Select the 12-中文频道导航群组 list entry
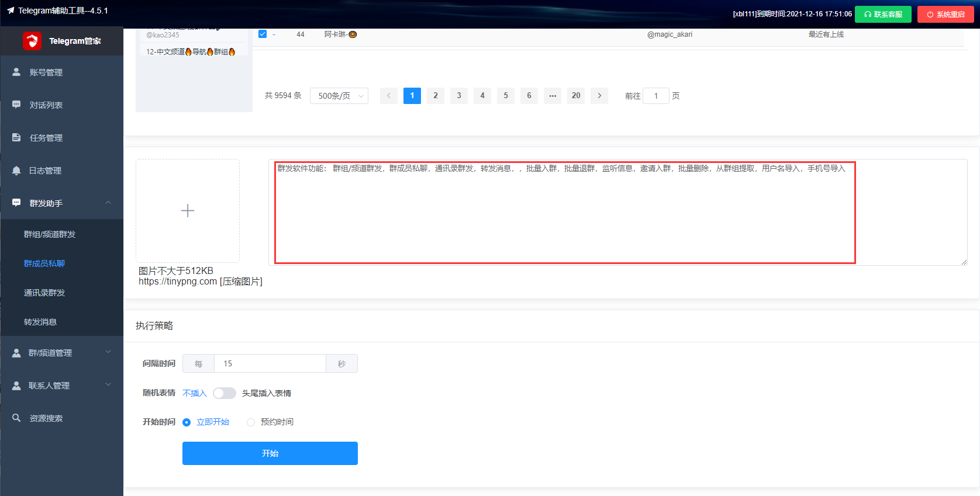Image resolution: width=980 pixels, height=496 pixels. tap(191, 52)
